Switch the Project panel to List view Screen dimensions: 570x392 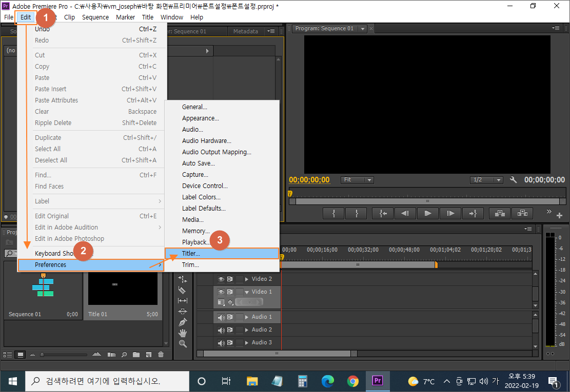pyautogui.click(x=7, y=354)
